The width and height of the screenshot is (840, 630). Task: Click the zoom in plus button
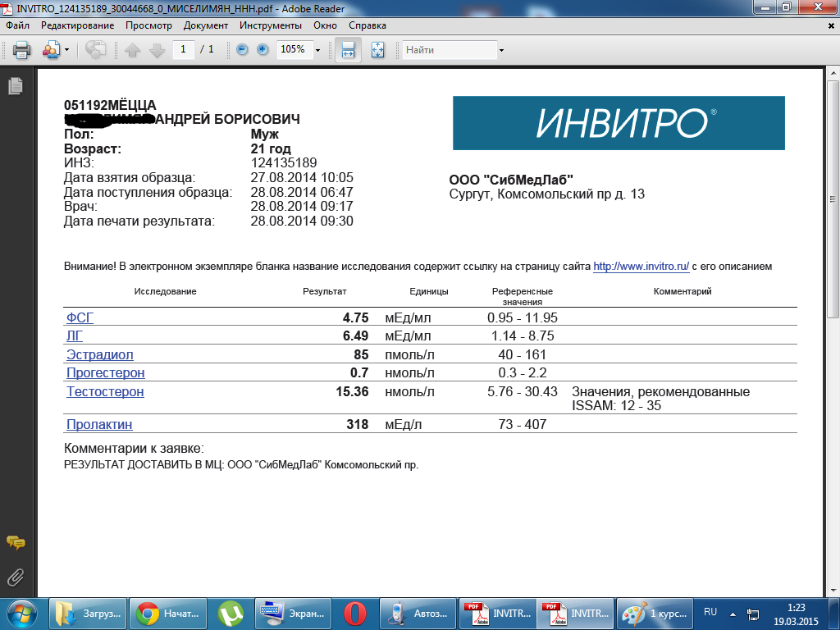[x=262, y=50]
